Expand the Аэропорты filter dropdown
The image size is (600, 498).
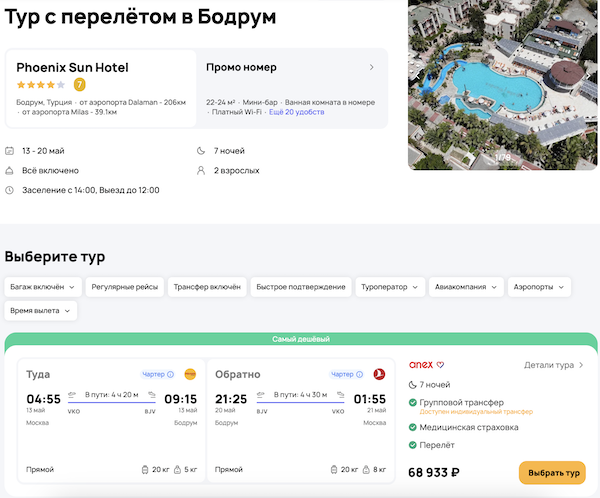click(539, 287)
